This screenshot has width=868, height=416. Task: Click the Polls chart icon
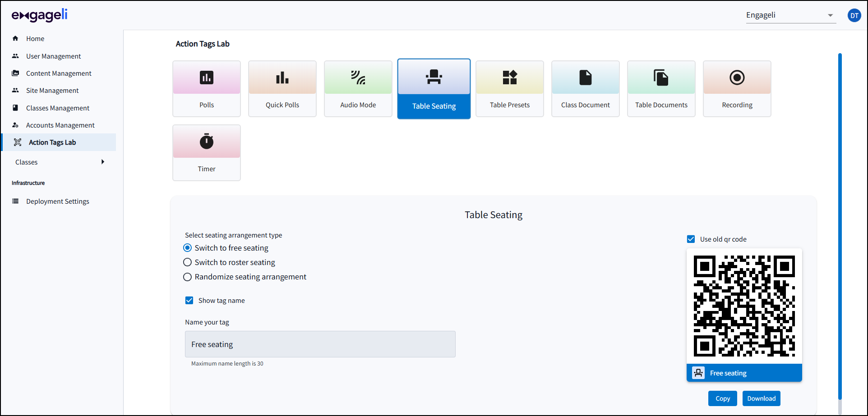(x=207, y=78)
